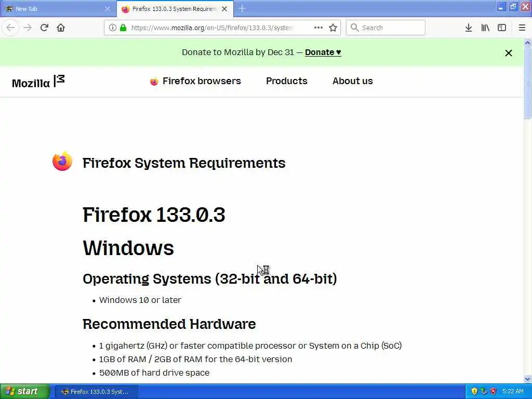This screenshot has width=532, height=399.
Task: Click the red security alert tray icon
Action: click(x=494, y=392)
